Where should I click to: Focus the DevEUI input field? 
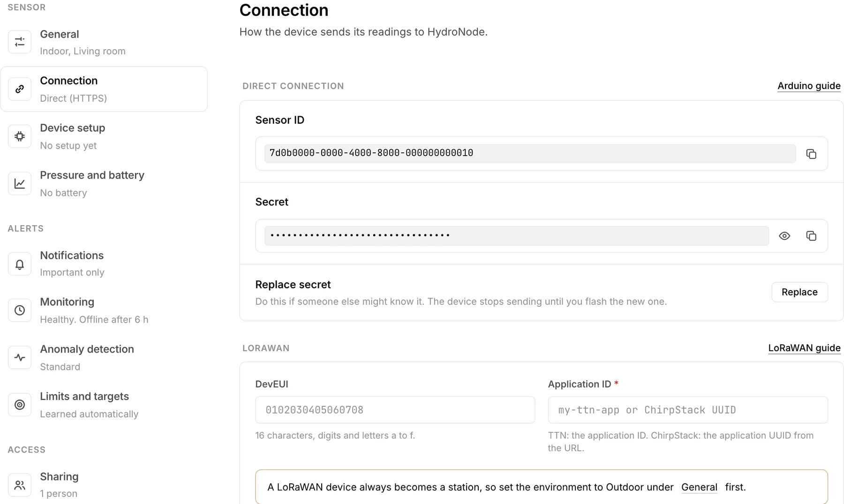click(x=395, y=410)
